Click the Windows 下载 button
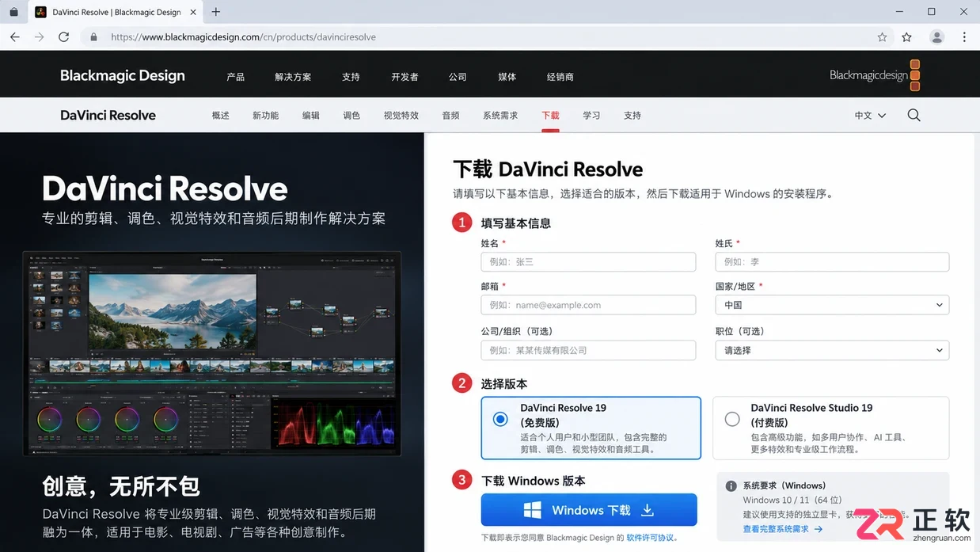This screenshot has height=552, width=980. pos(589,510)
